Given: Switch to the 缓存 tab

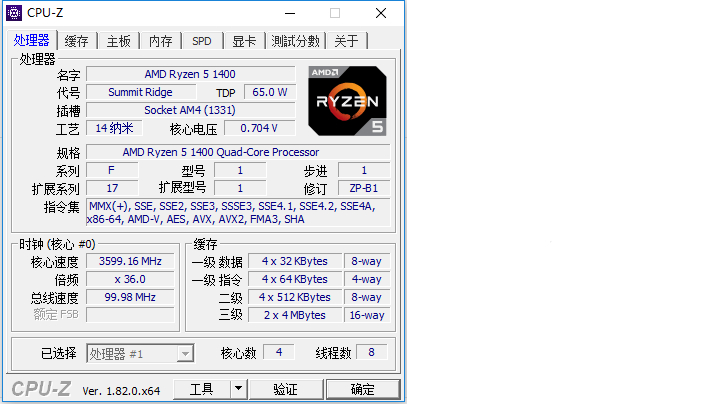Looking at the screenshot, I should pyautogui.click(x=76, y=41).
